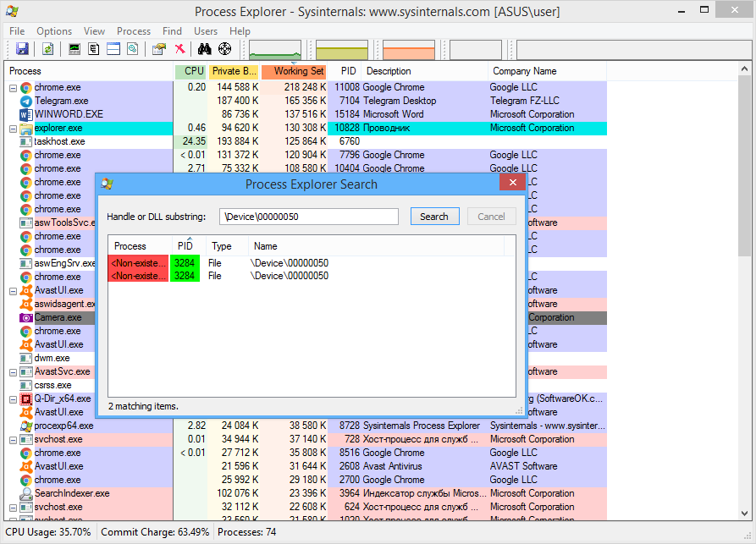Click the View DLLs/Handles toolbar icon
The width and height of the screenshot is (756, 544).
point(133,49)
